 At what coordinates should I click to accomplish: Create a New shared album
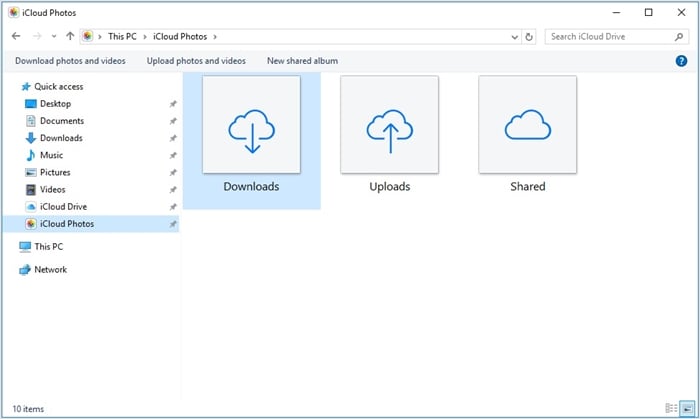pyautogui.click(x=302, y=61)
